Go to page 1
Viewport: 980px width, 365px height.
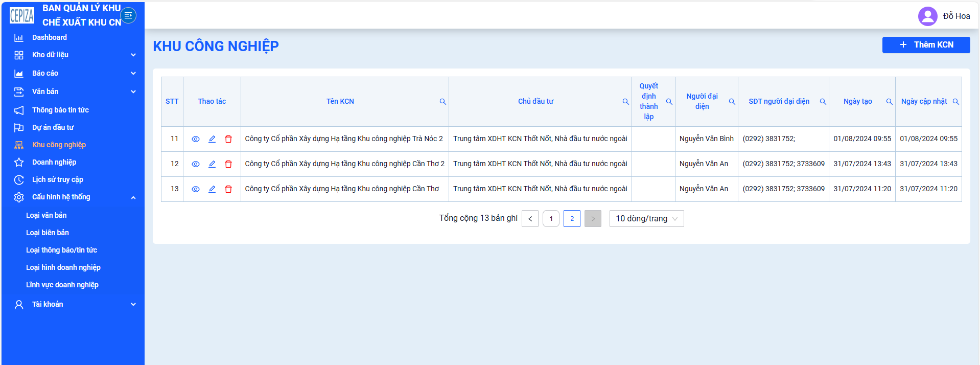(x=551, y=219)
